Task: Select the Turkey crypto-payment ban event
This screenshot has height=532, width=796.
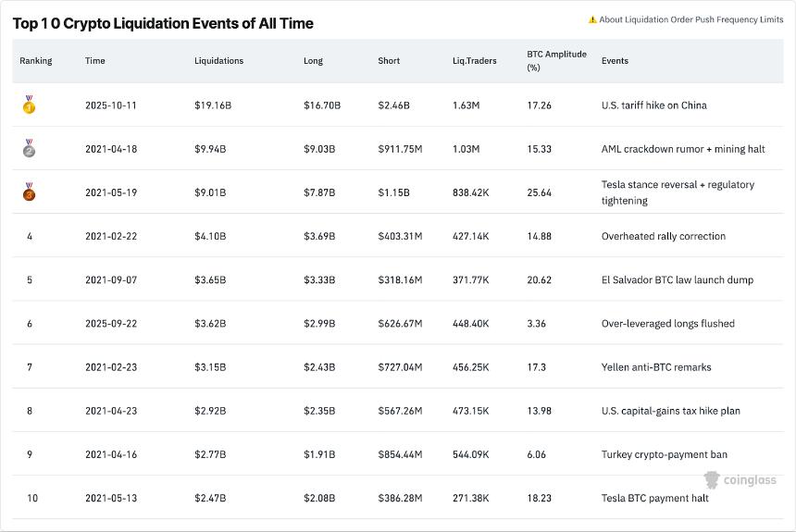Action: click(x=664, y=454)
